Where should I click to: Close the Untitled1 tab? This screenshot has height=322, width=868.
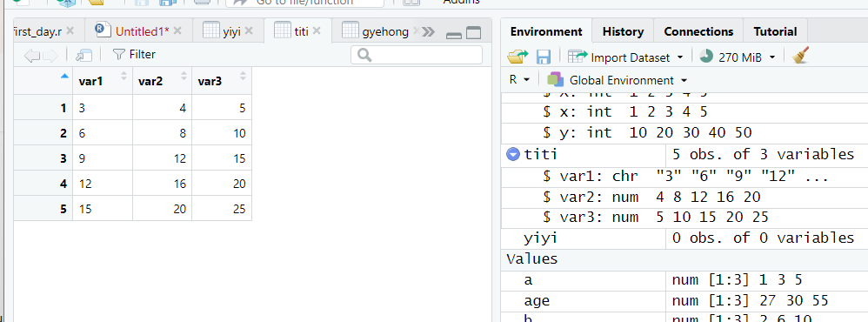[x=177, y=31]
